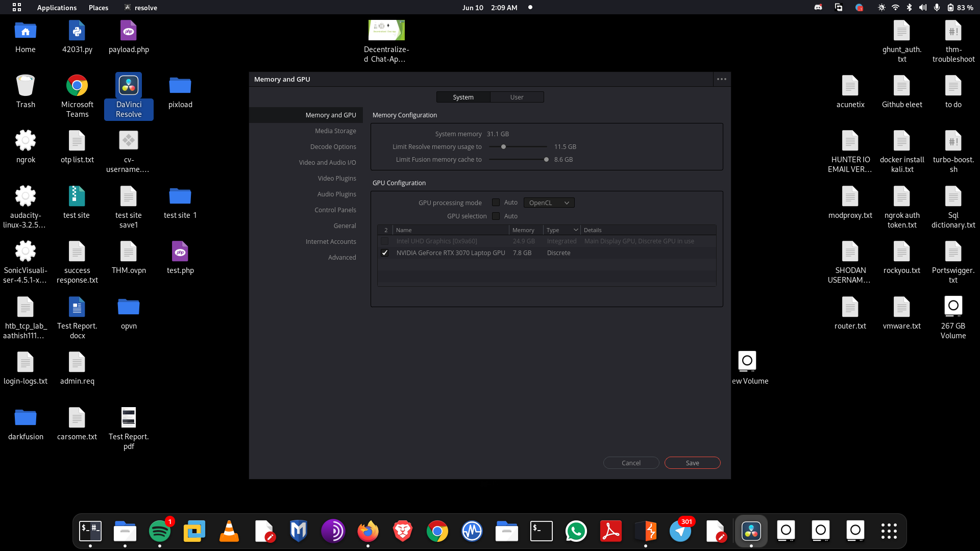Open the three-dot options menu in dialog header
Screen dimensions: 980x551
pos(721,79)
